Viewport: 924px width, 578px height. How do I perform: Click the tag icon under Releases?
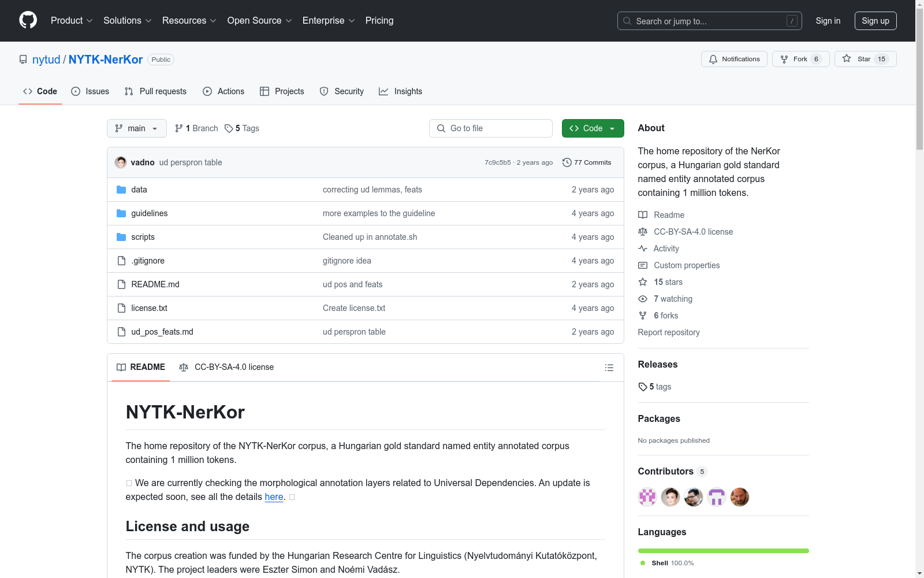click(643, 387)
